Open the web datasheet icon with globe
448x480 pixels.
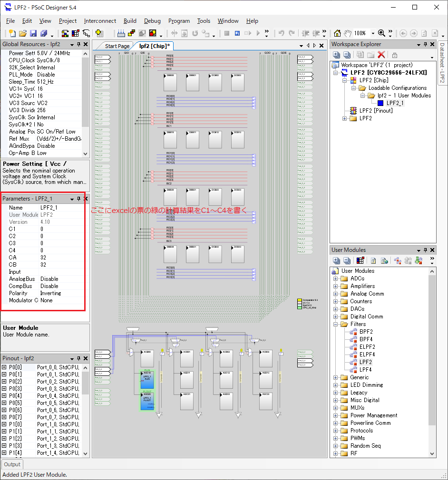point(384,260)
